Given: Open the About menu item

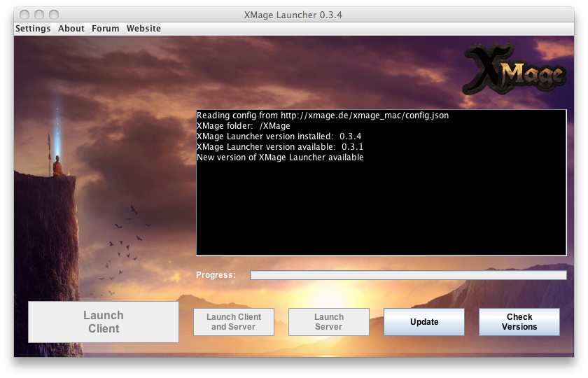Looking at the screenshot, I should click(71, 29).
